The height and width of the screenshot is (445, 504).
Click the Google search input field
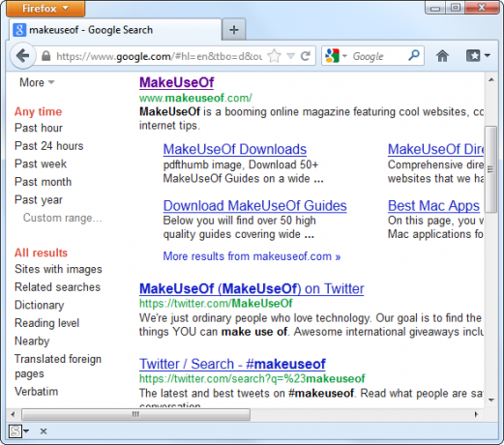378,56
